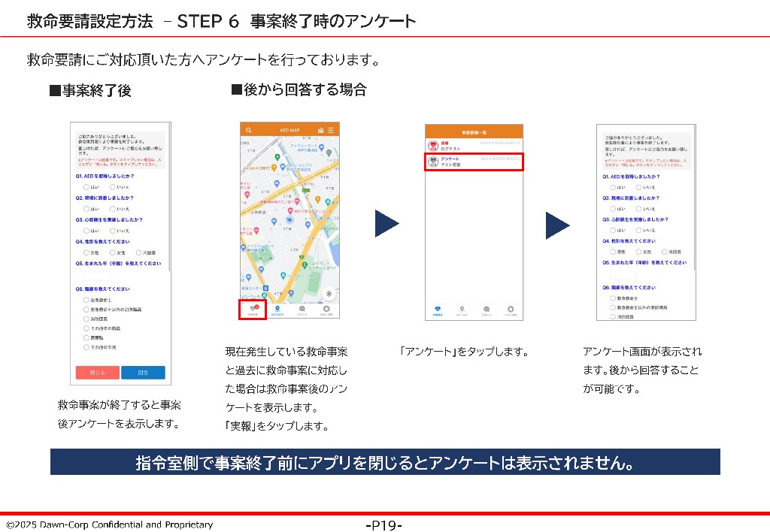
Task: Select 未回答 for Q4 in the 後から回答 survey
Action: (x=665, y=252)
